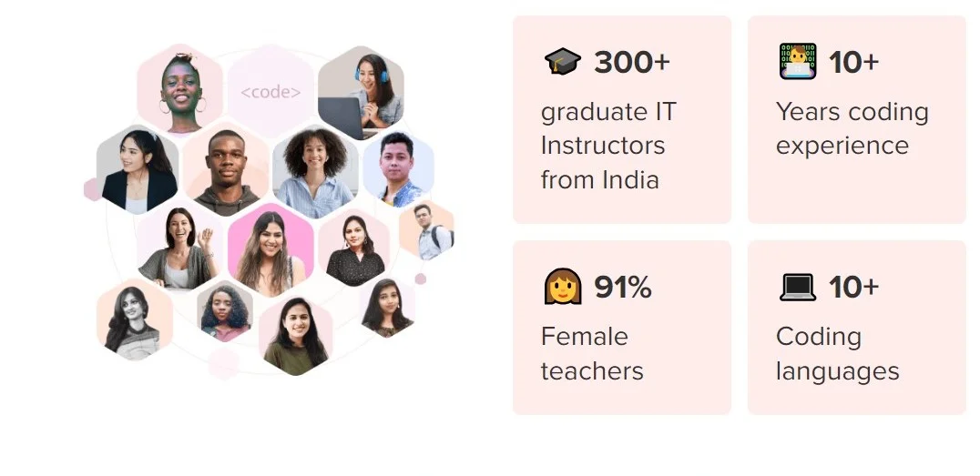980x476 pixels.
Task: Click the laptop icon for coding languages
Action: pyautogui.click(x=798, y=288)
